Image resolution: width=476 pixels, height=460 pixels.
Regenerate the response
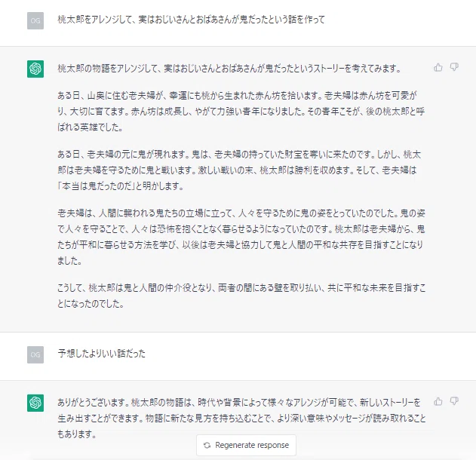246,445
